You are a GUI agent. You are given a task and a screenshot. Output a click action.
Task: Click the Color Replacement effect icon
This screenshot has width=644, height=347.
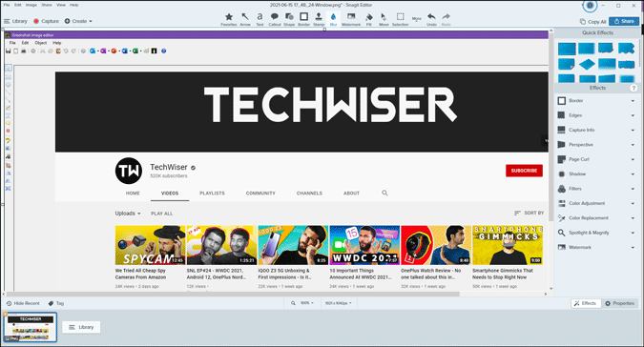(x=561, y=217)
